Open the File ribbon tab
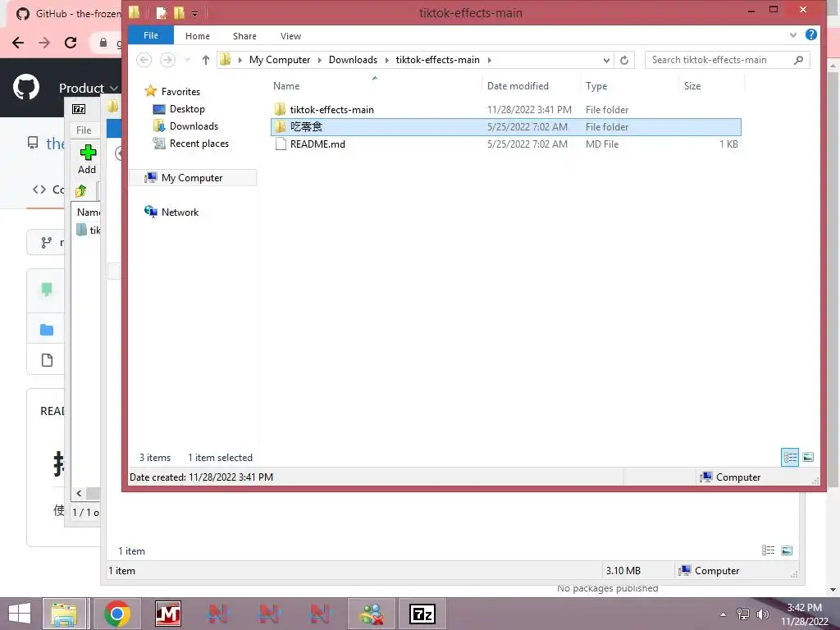Screen dimensions: 840x630 [x=151, y=35]
